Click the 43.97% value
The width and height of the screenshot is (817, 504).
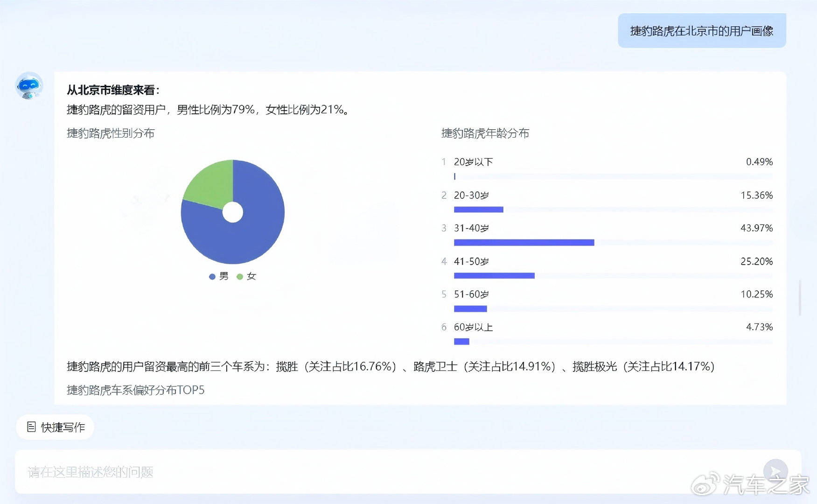pos(756,228)
